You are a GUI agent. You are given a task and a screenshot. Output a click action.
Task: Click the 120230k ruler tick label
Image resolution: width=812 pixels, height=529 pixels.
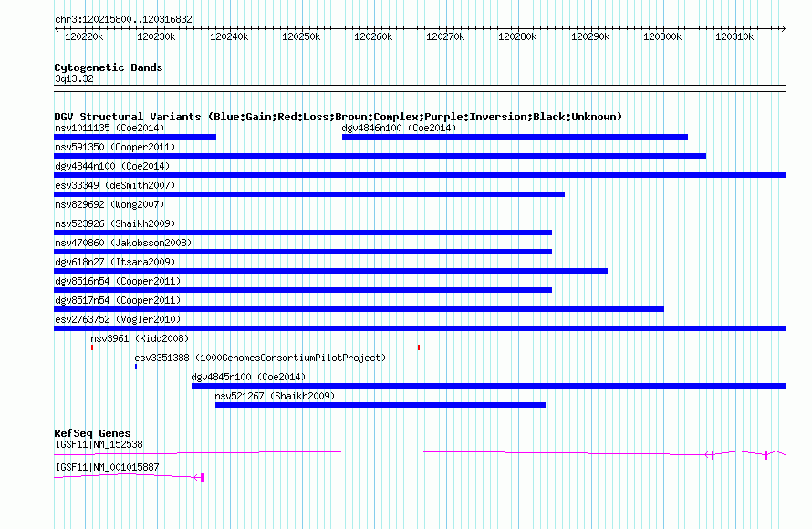click(x=156, y=36)
